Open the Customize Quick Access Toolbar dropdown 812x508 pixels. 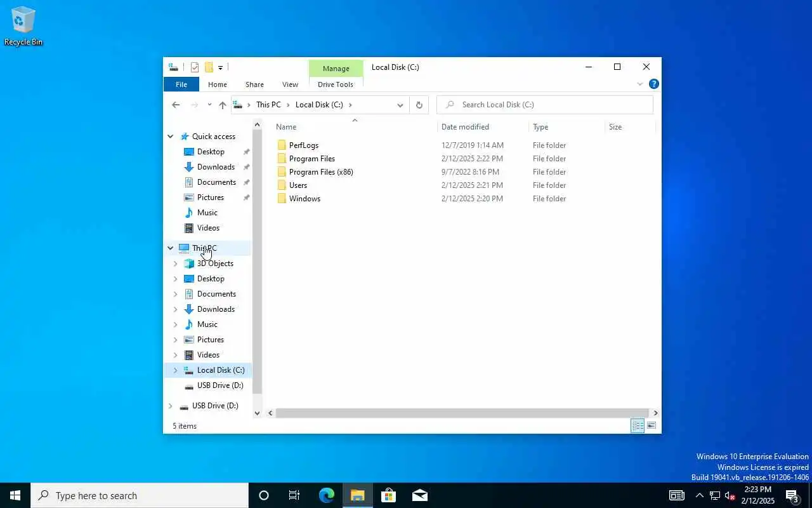(220, 67)
